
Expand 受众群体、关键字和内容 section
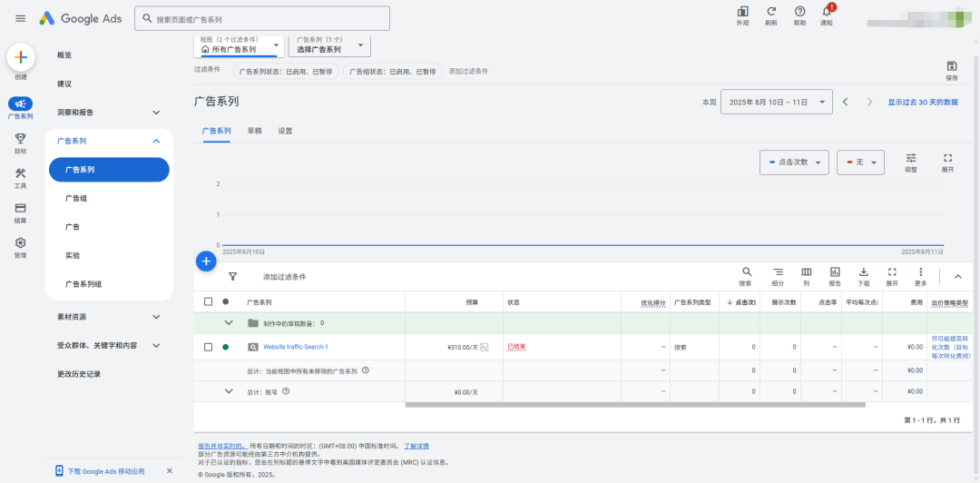coord(156,345)
